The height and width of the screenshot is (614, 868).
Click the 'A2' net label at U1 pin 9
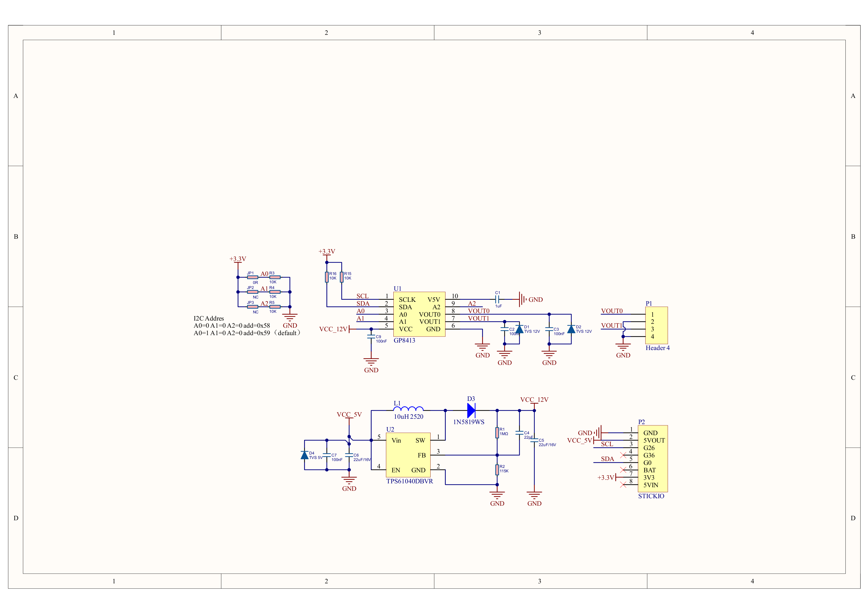tap(472, 303)
